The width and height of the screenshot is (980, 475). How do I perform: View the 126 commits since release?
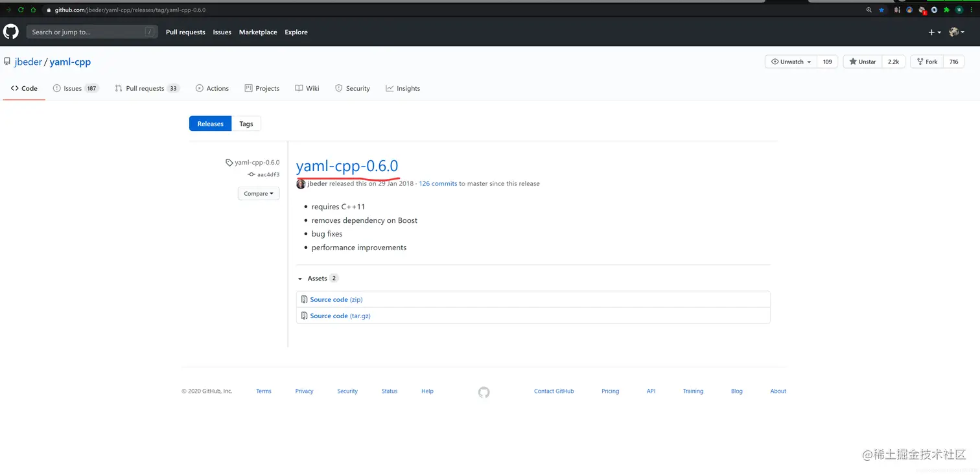(x=438, y=184)
